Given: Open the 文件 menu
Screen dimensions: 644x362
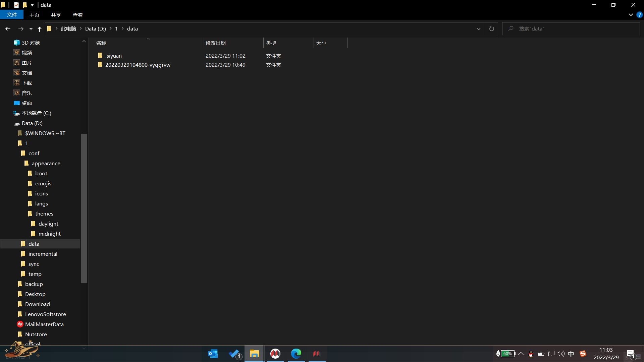Looking at the screenshot, I should click(x=11, y=15).
